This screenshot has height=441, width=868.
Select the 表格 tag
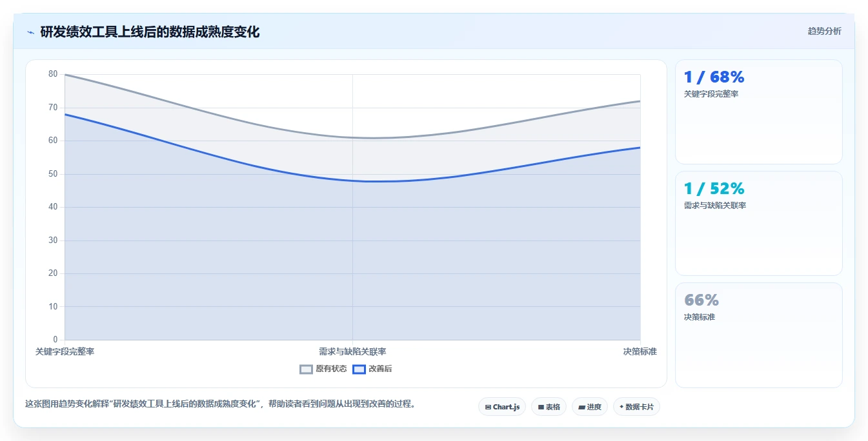point(549,407)
